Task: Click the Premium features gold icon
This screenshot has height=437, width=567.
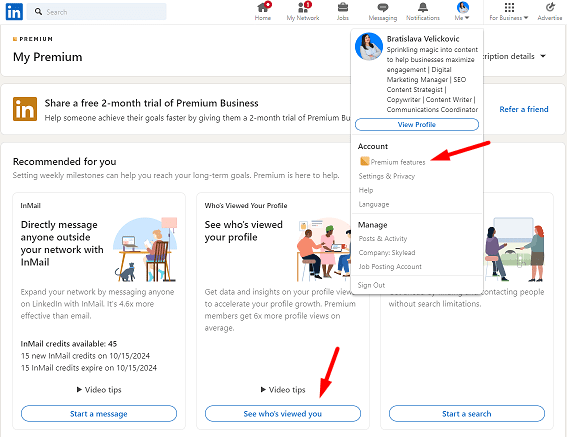Action: click(364, 161)
